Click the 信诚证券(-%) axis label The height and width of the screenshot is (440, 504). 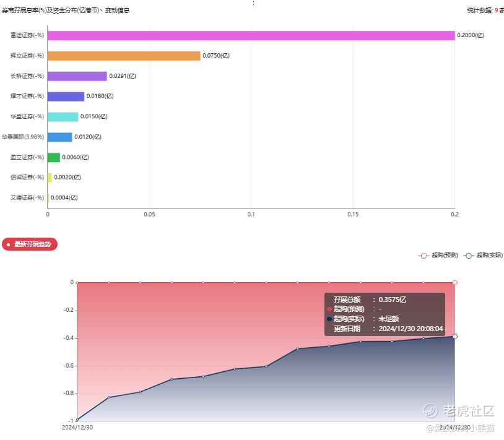[x=27, y=177]
